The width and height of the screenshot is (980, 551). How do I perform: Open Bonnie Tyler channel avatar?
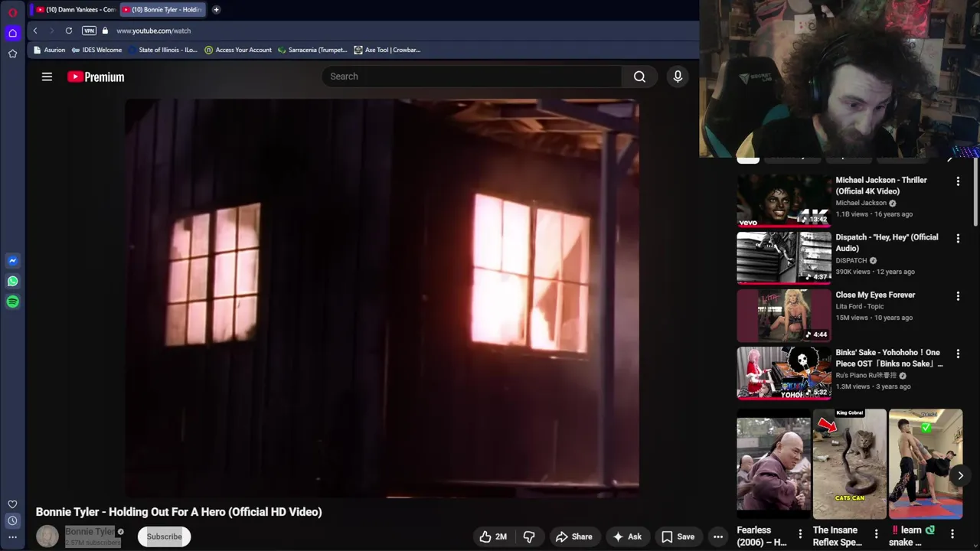pos(47,536)
